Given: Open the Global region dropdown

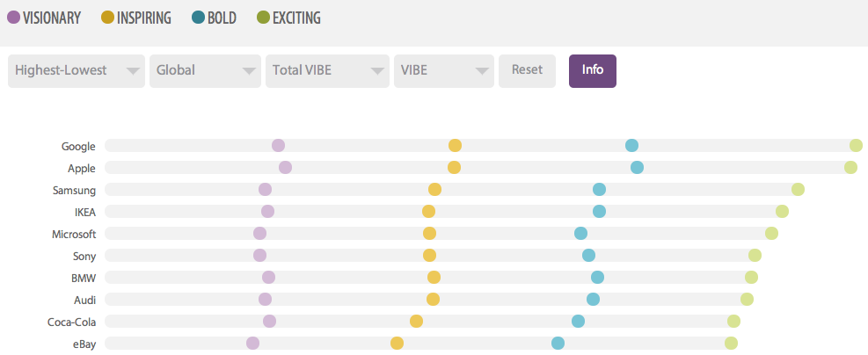Looking at the screenshot, I should point(205,71).
